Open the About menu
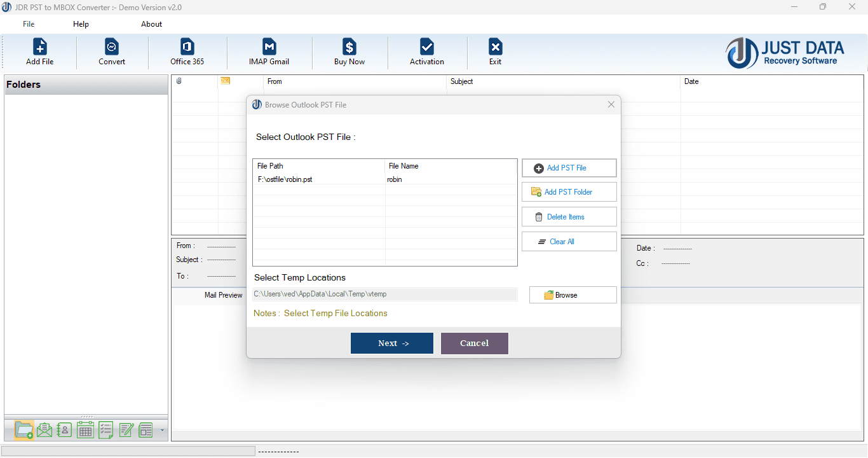The image size is (868, 458). [151, 24]
